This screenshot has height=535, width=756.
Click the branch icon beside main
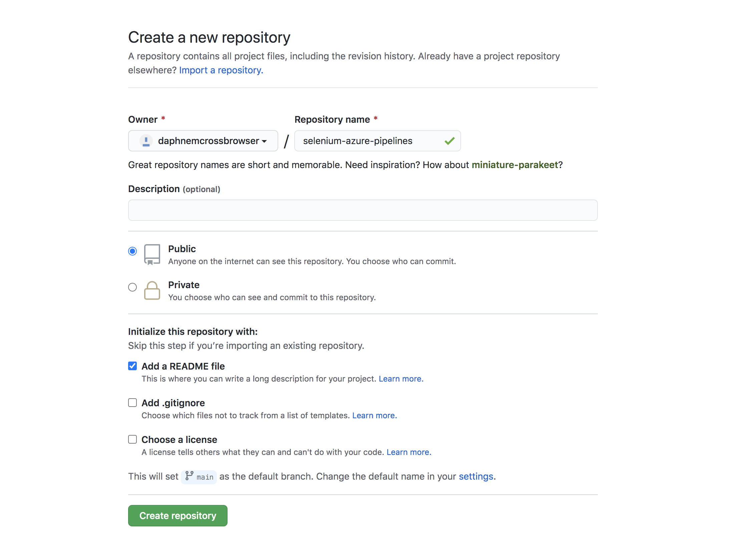pyautogui.click(x=189, y=476)
